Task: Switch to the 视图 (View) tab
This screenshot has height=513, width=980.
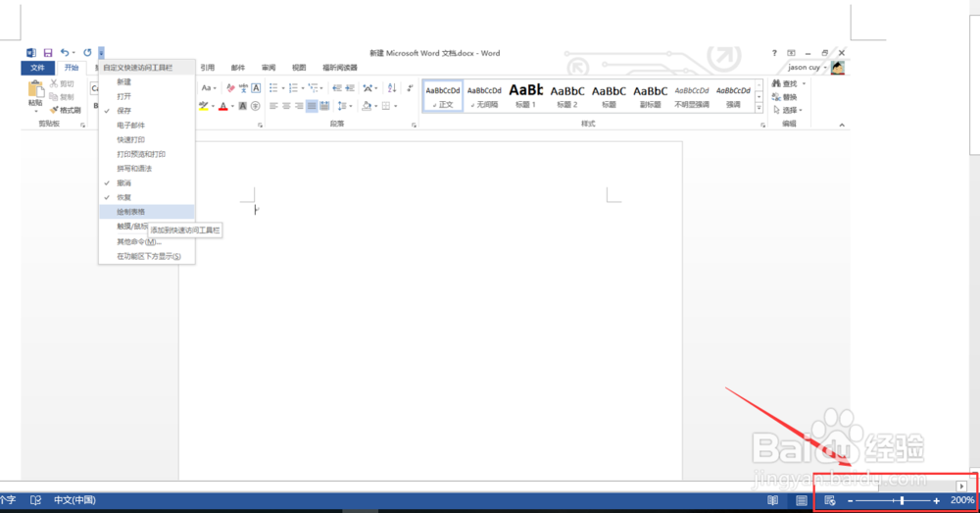Action: click(299, 68)
